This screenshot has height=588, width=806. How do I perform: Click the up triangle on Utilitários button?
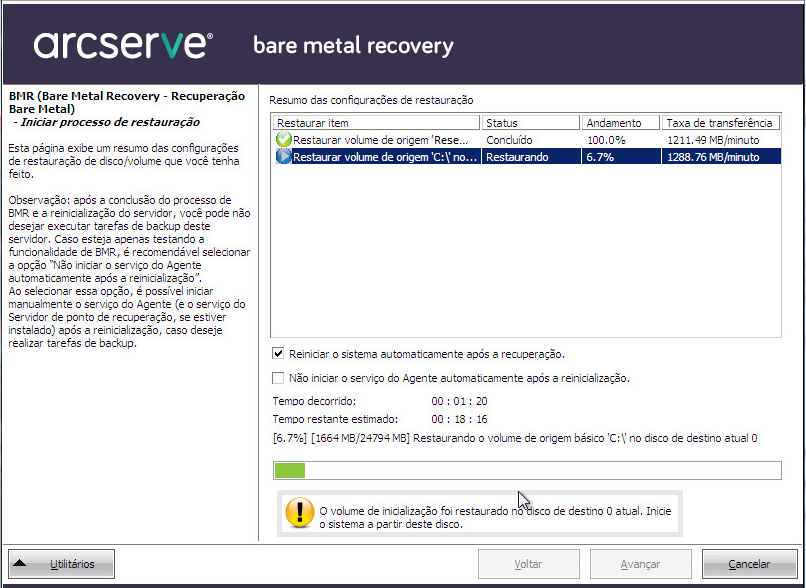pos(20,563)
